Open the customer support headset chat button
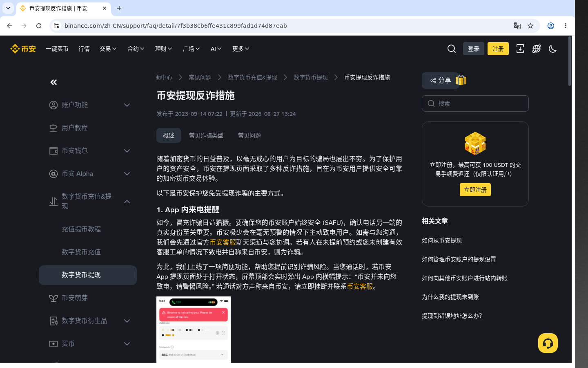588x368 pixels. point(548,343)
